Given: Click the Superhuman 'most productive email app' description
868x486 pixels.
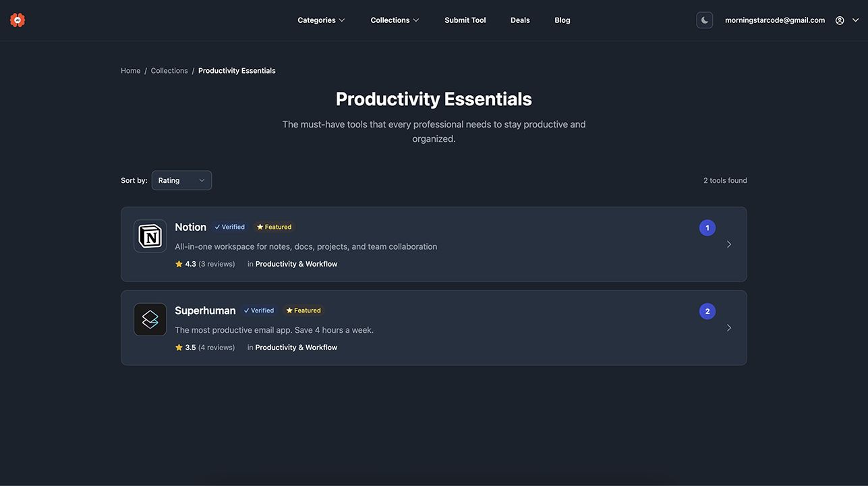Looking at the screenshot, I should coord(274,330).
